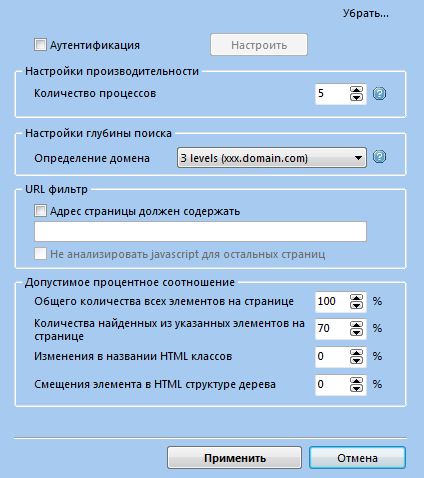Check Адрес страницы должен содержать

tap(40, 211)
